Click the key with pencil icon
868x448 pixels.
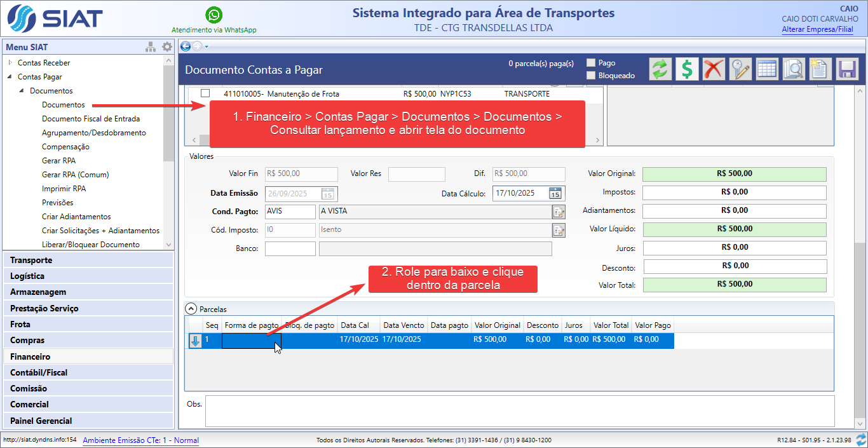(740, 69)
